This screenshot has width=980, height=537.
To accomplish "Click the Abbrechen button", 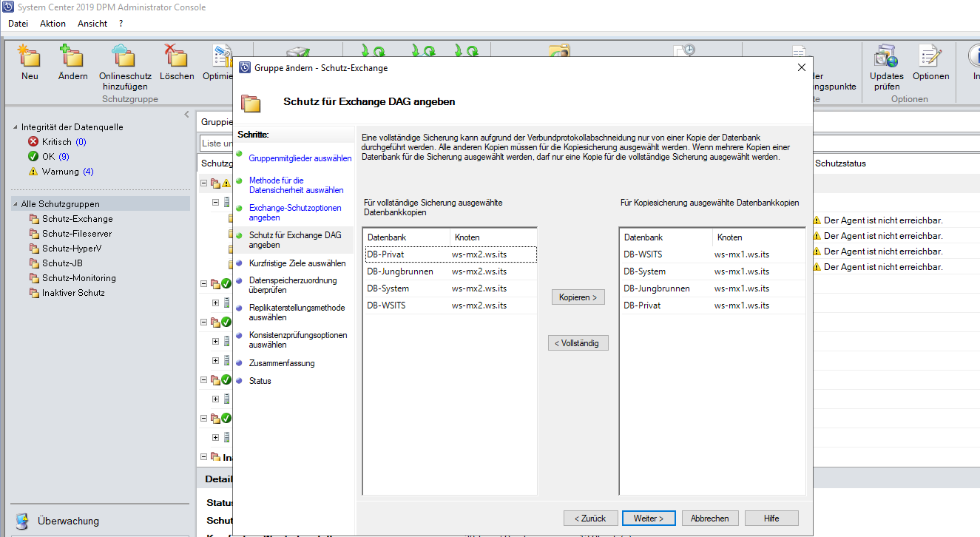I will [x=710, y=519].
